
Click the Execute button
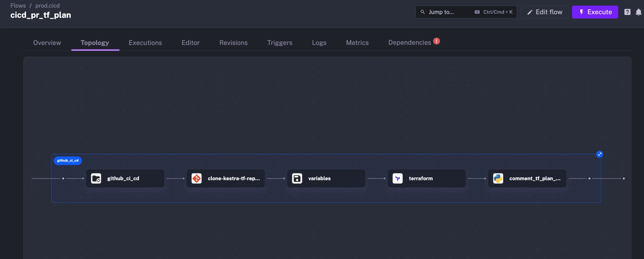(595, 12)
